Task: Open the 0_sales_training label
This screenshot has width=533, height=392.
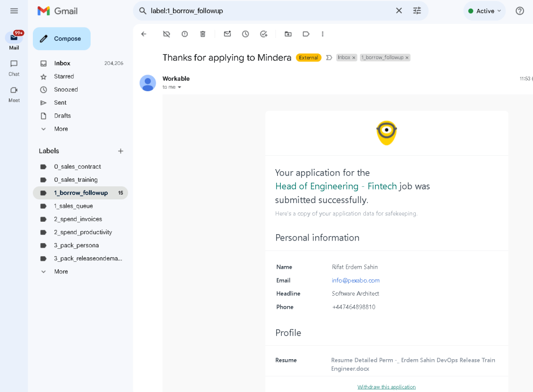Action: (x=80, y=180)
